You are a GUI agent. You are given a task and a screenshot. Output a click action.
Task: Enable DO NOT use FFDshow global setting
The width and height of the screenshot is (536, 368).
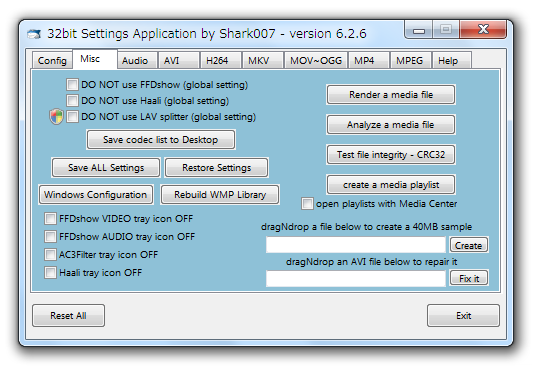tap(72, 84)
